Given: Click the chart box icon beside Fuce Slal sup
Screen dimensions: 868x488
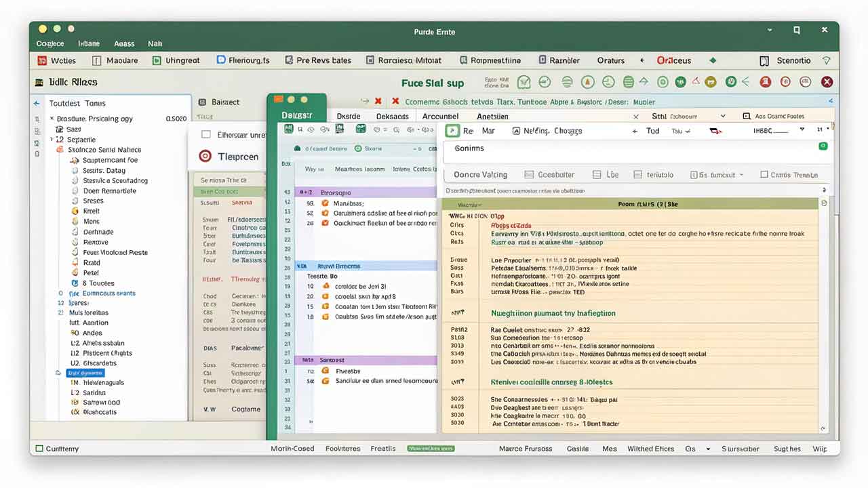Looking at the screenshot, I should tap(524, 82).
